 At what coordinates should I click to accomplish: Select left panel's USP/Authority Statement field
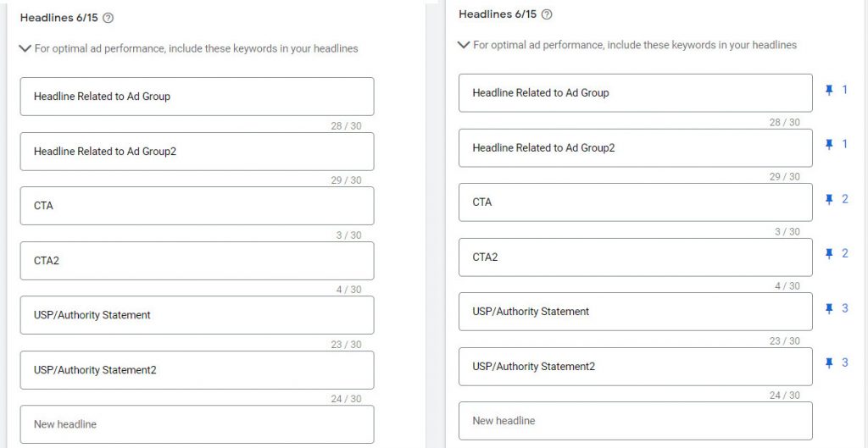point(197,315)
